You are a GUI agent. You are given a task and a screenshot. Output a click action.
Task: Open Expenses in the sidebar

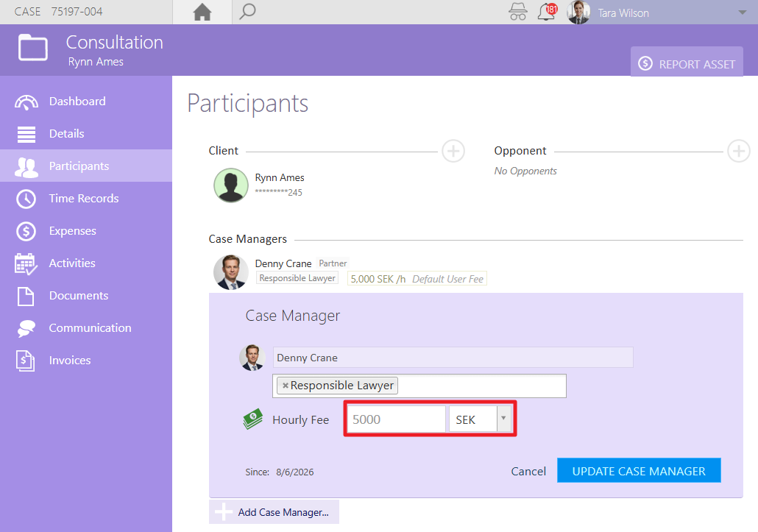tap(86, 230)
